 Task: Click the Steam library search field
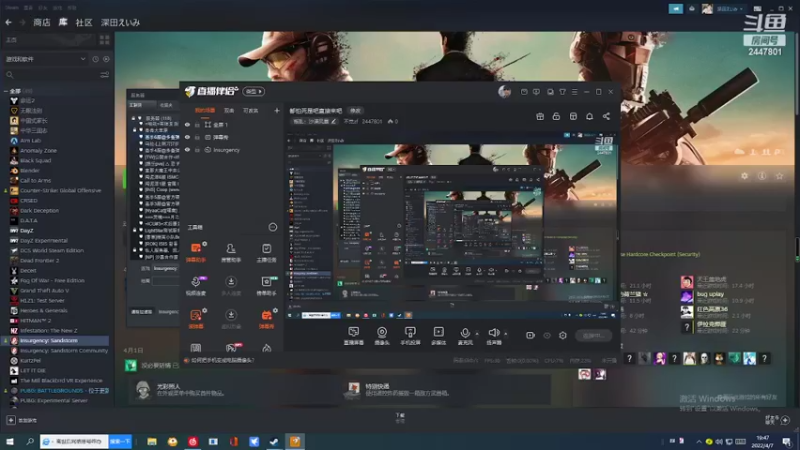click(51, 75)
